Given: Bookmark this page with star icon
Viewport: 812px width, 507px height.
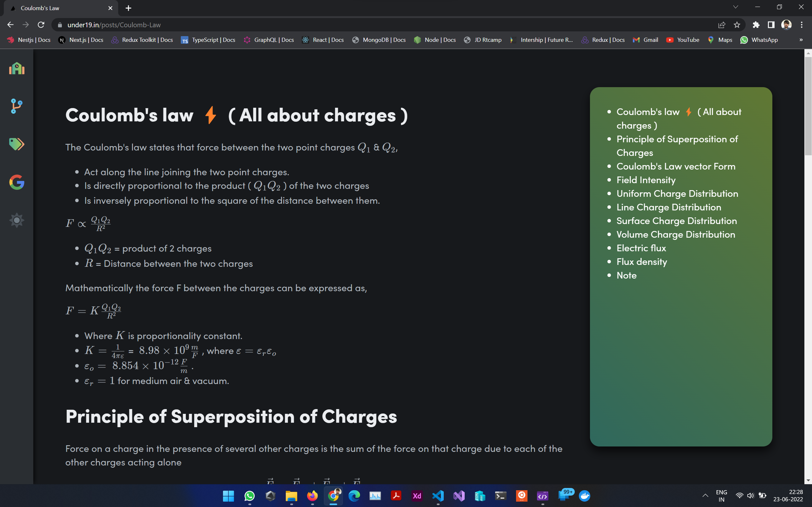Looking at the screenshot, I should (737, 25).
